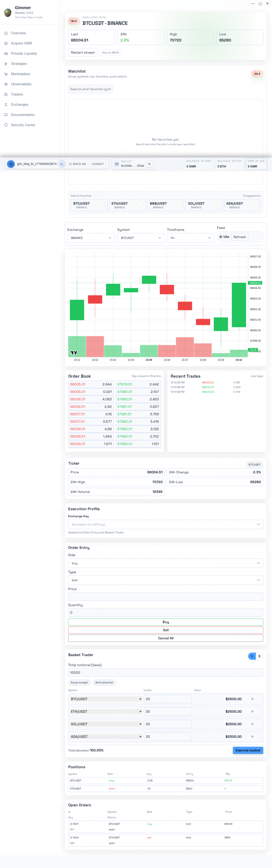The width and height of the screenshot is (272, 868).
Task: Open Observability page in sidebar
Action: click(21, 84)
